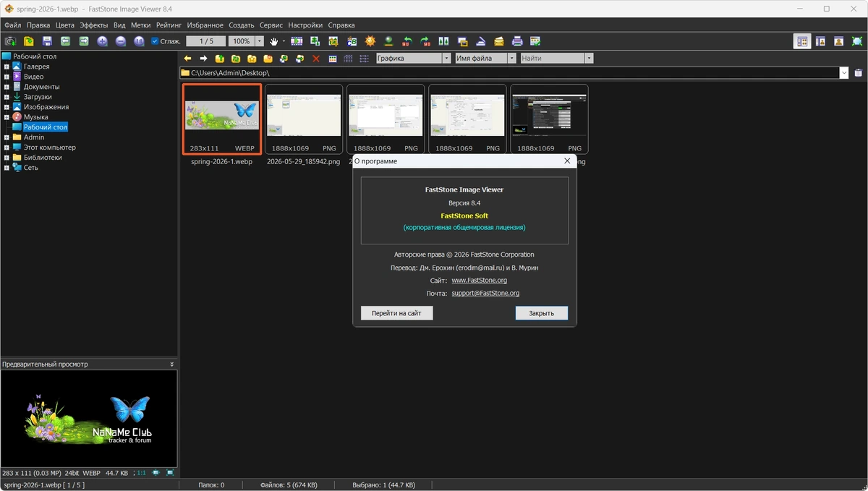Click the yellow back arrow in the navigation bar
Image resolution: width=868 pixels, height=491 pixels.
pyautogui.click(x=187, y=59)
